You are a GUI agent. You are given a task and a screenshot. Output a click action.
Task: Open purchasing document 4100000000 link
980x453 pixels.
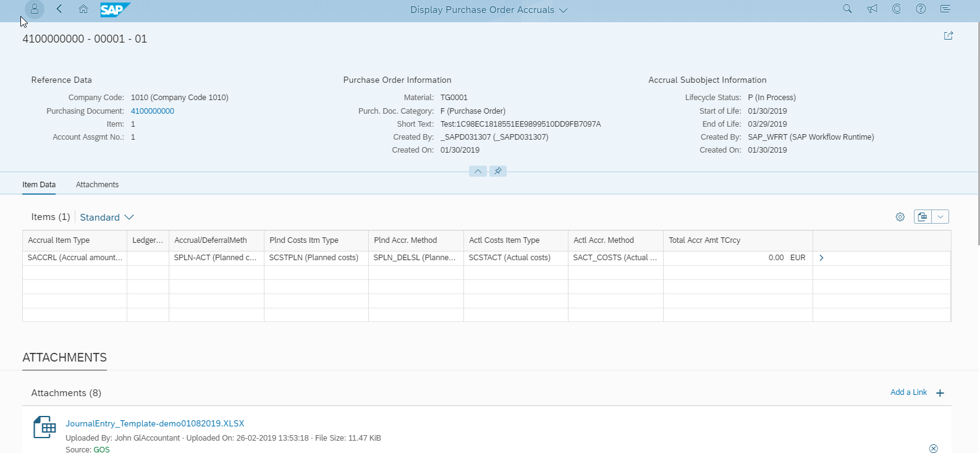(x=153, y=111)
